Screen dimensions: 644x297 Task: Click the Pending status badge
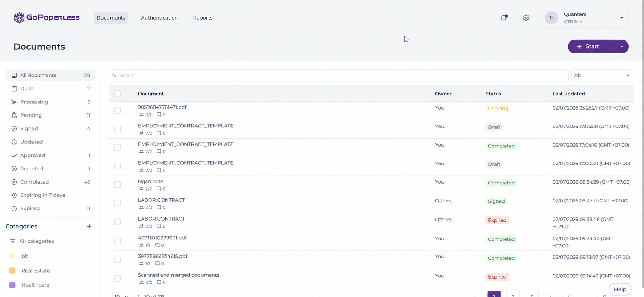498,109
